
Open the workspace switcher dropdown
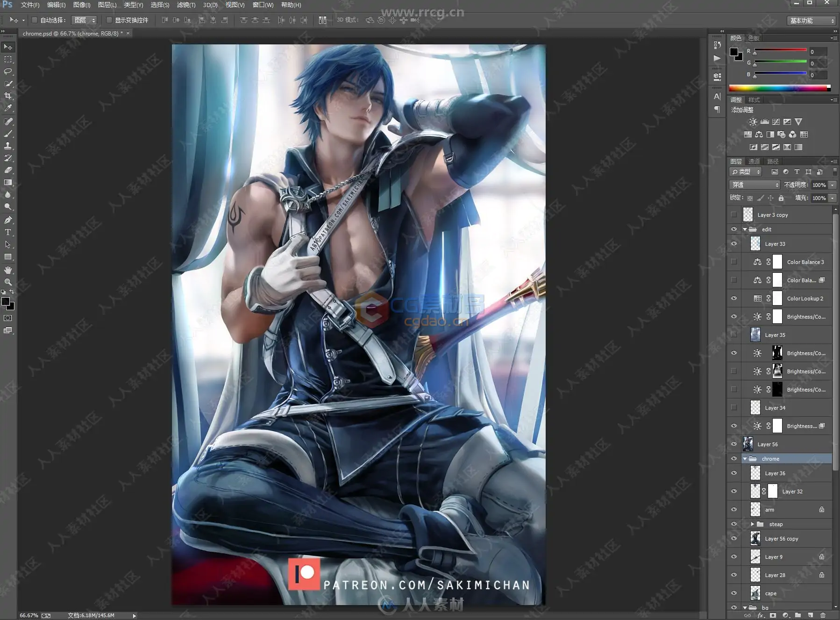coord(811,21)
